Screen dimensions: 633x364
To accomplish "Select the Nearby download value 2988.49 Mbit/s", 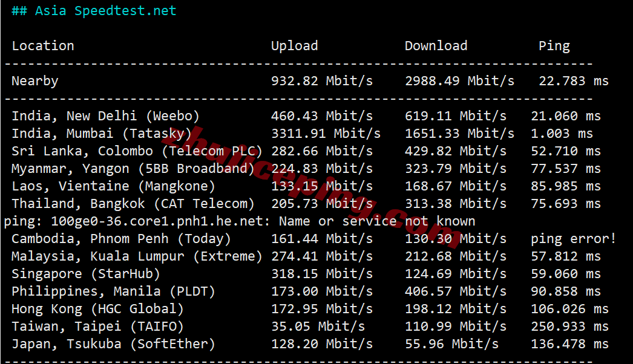I will point(459,81).
